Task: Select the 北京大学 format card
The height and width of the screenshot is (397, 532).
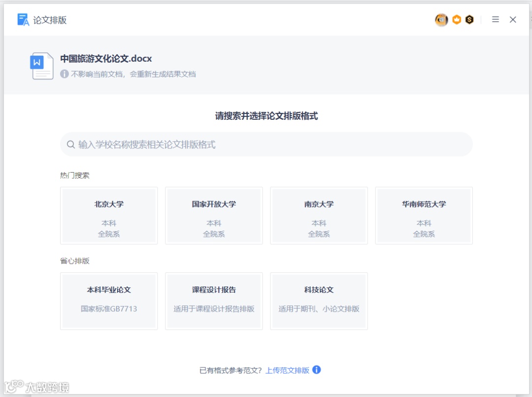Action: (x=109, y=216)
